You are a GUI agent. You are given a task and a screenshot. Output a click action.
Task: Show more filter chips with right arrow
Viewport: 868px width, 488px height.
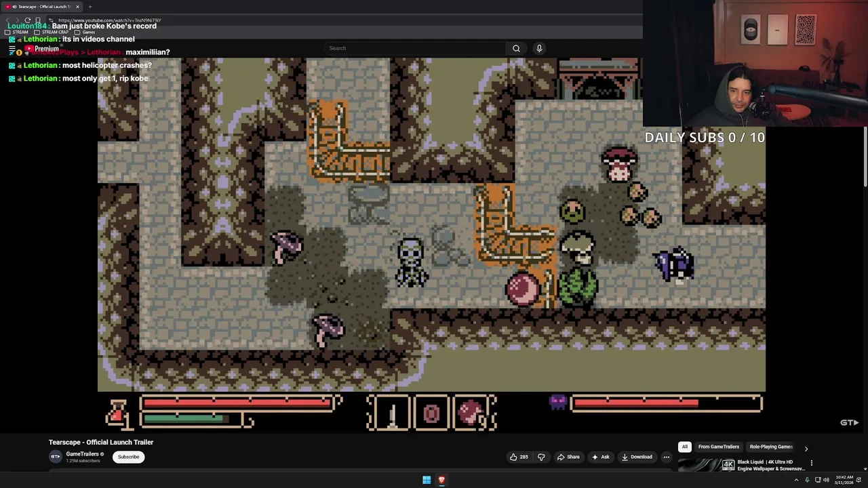(x=806, y=448)
